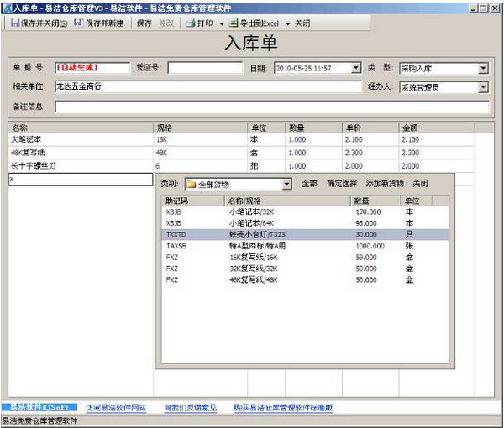Open the 向我们反馈意见 link

[x=191, y=408]
